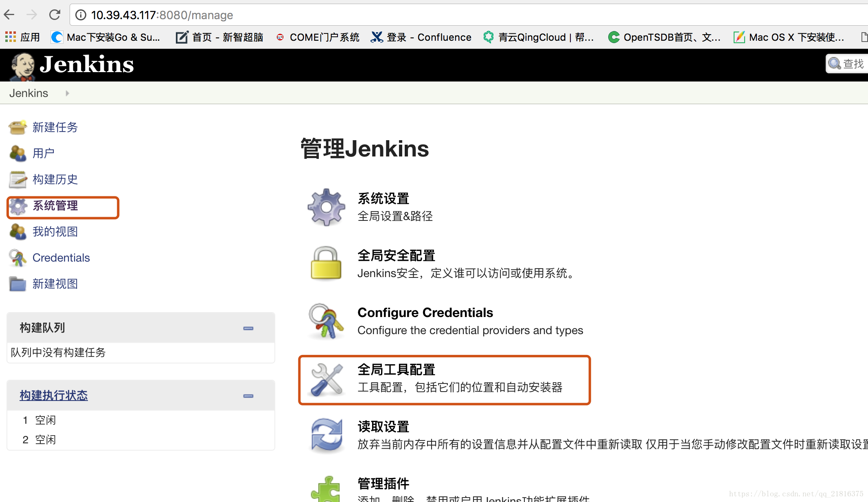Click the 读取设置 reload arrows icon
The image size is (868, 502).
tap(327, 436)
